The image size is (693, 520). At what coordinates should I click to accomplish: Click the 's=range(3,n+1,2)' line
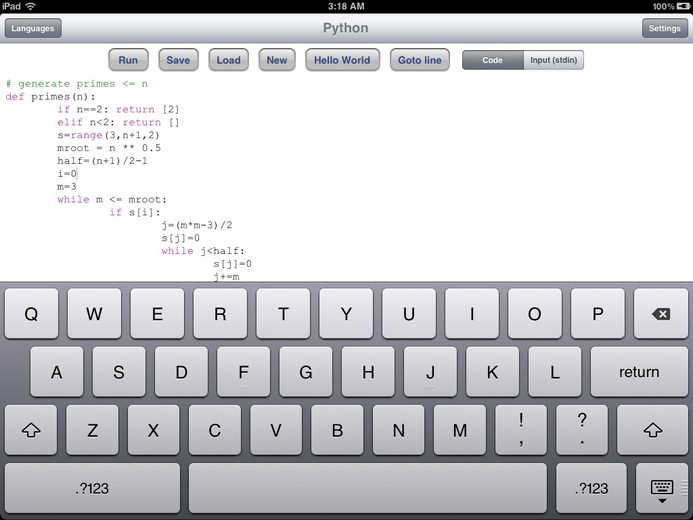[x=108, y=135]
